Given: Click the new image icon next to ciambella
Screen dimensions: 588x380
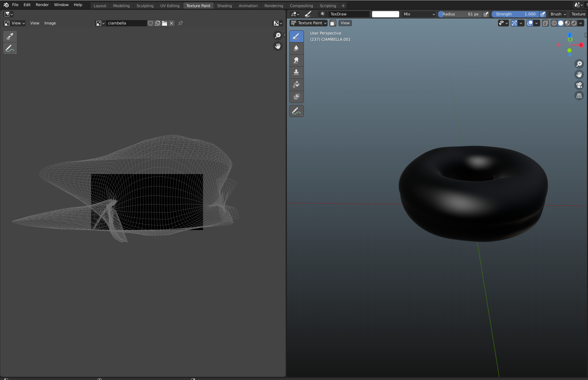Looking at the screenshot, I should (x=157, y=23).
